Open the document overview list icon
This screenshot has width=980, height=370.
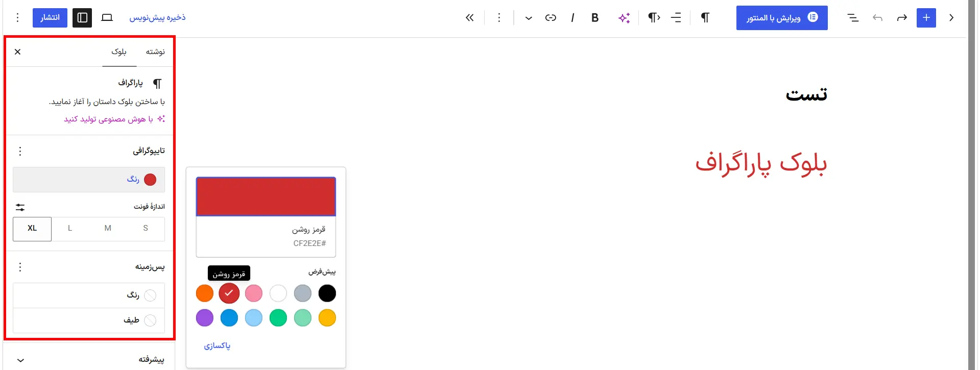click(853, 18)
